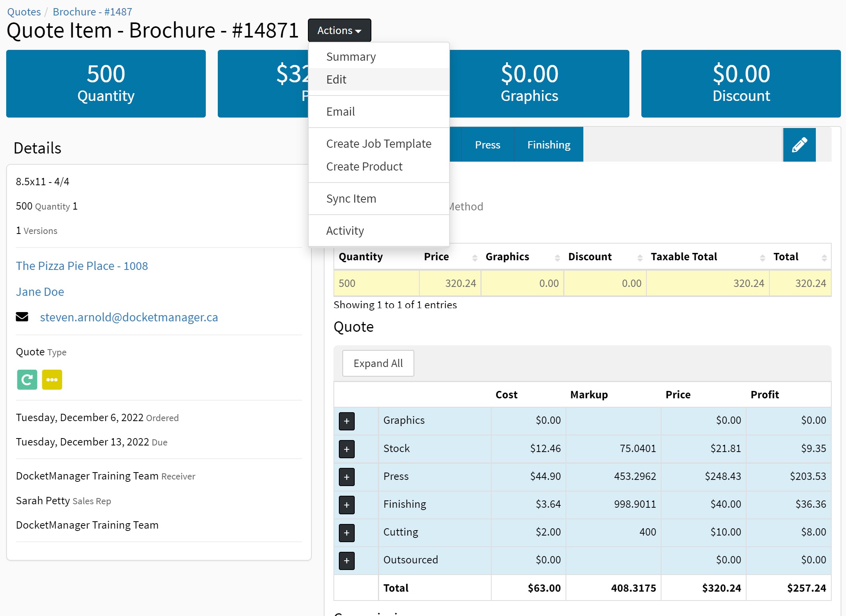Click the pencil edit icon button
Image resolution: width=846 pixels, height=616 pixels.
pyautogui.click(x=799, y=145)
